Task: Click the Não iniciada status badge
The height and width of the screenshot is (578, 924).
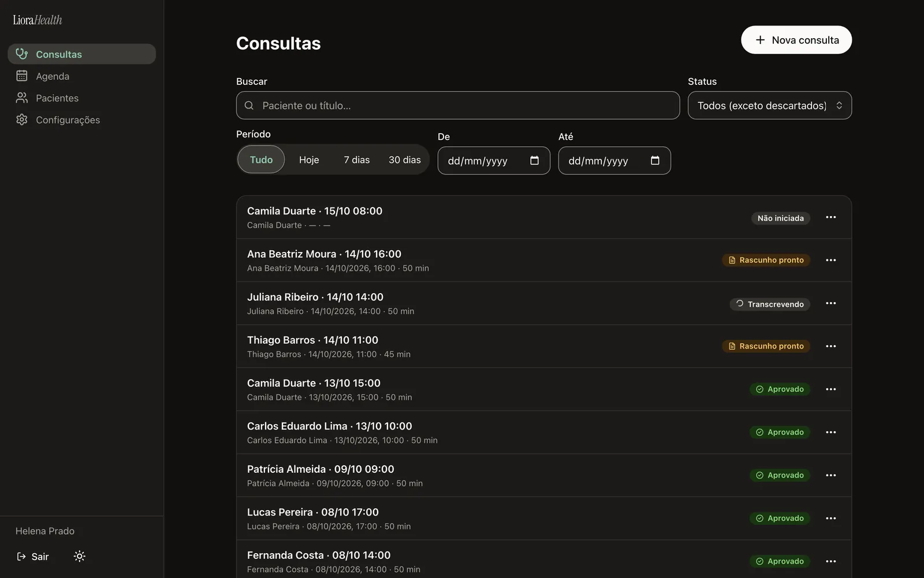Action: click(780, 218)
